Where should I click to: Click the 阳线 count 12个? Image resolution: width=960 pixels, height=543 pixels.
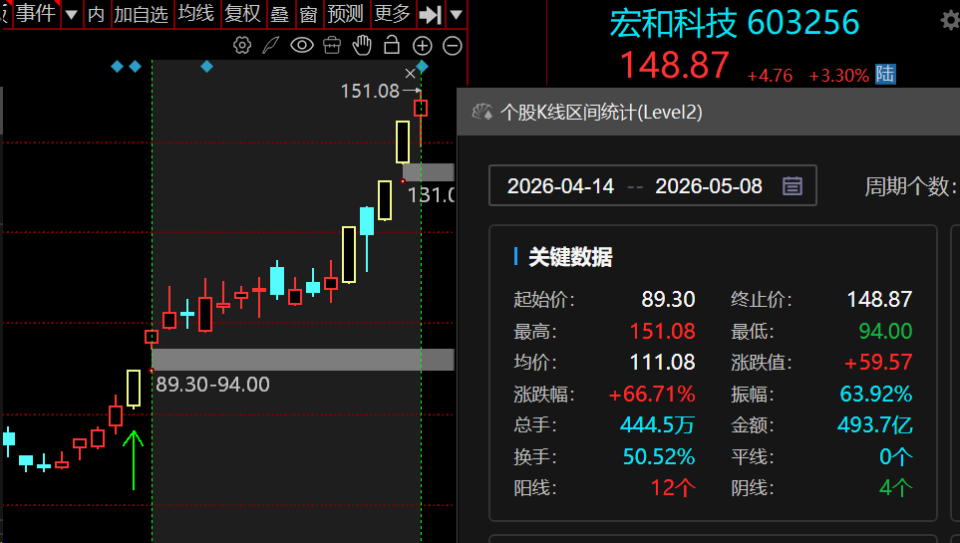coord(673,488)
